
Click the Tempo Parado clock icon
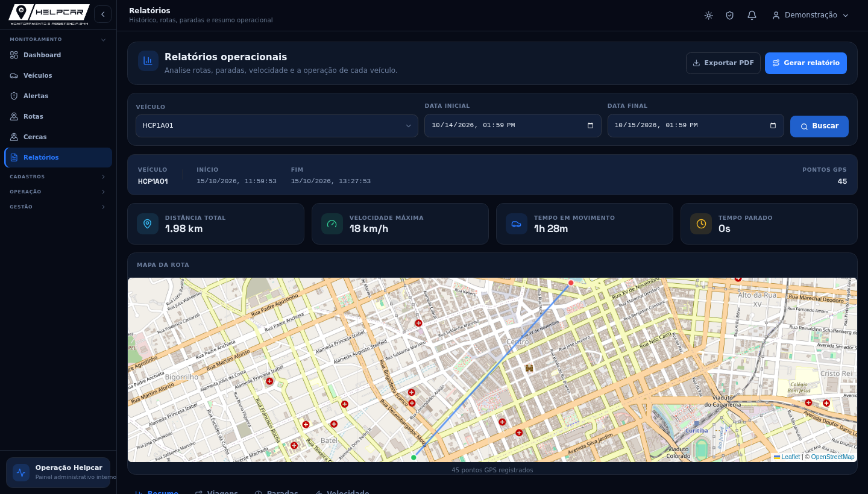click(701, 224)
